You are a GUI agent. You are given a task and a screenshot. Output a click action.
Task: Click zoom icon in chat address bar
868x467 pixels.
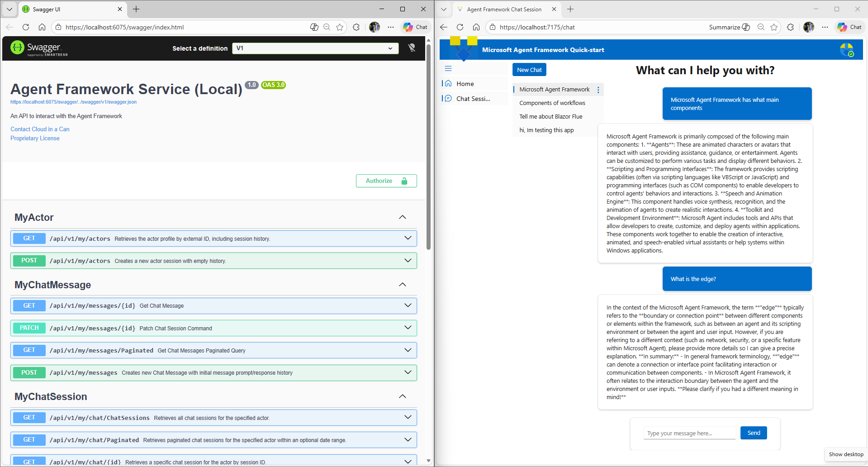click(761, 27)
